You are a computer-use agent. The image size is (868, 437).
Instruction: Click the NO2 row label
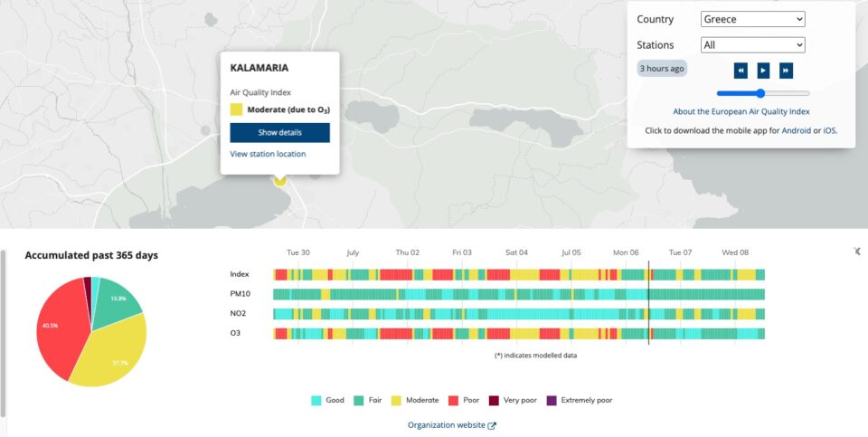tap(238, 313)
